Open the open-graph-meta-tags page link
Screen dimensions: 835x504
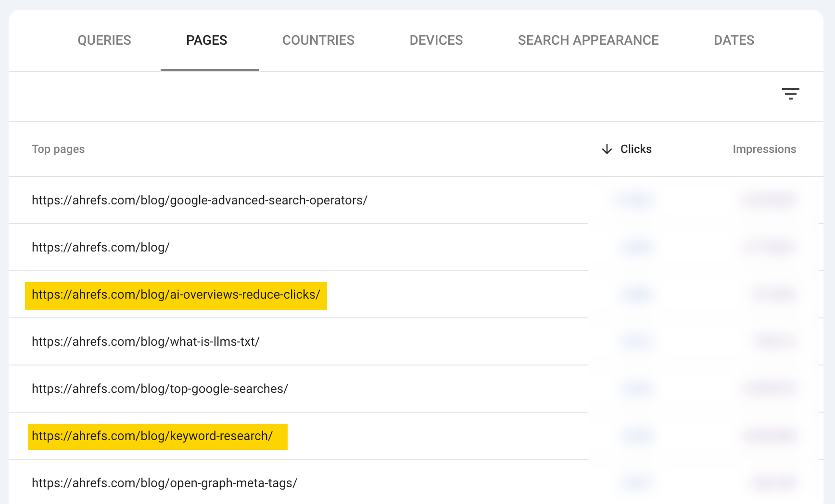pyautogui.click(x=164, y=483)
